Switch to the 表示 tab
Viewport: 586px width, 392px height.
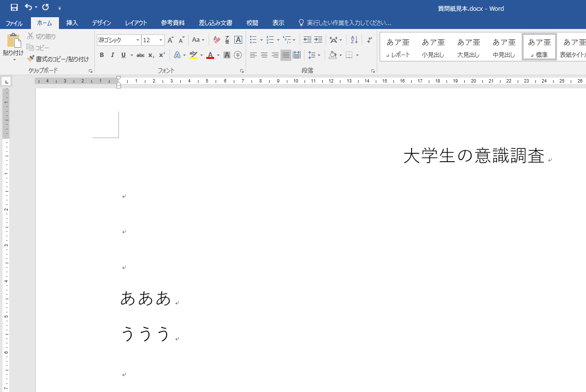278,23
